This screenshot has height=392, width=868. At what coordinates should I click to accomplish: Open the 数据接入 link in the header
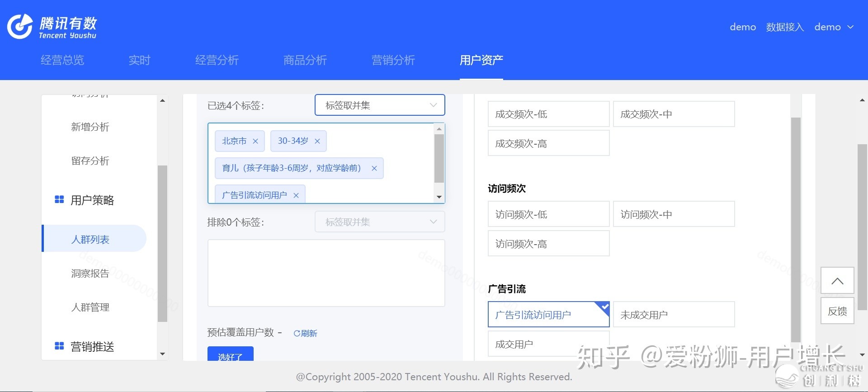click(785, 27)
